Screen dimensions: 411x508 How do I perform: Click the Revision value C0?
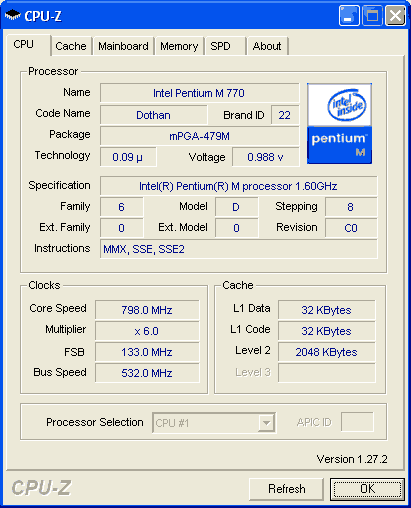pos(351,228)
